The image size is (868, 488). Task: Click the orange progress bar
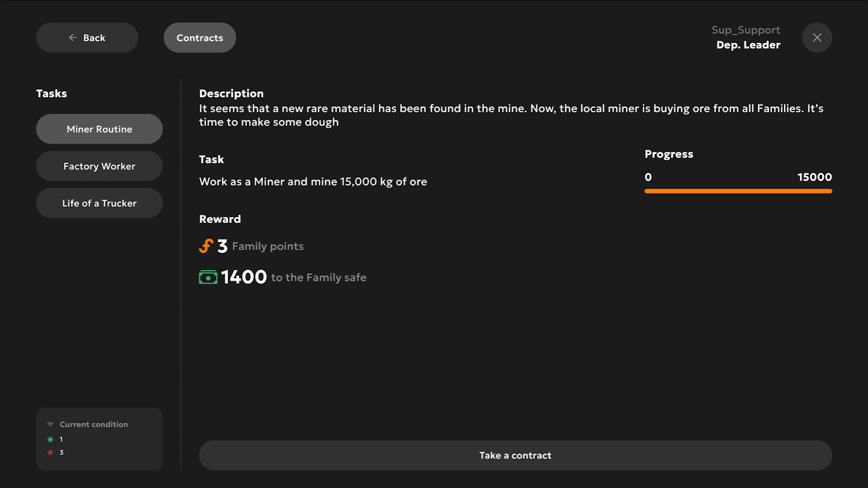tap(738, 191)
